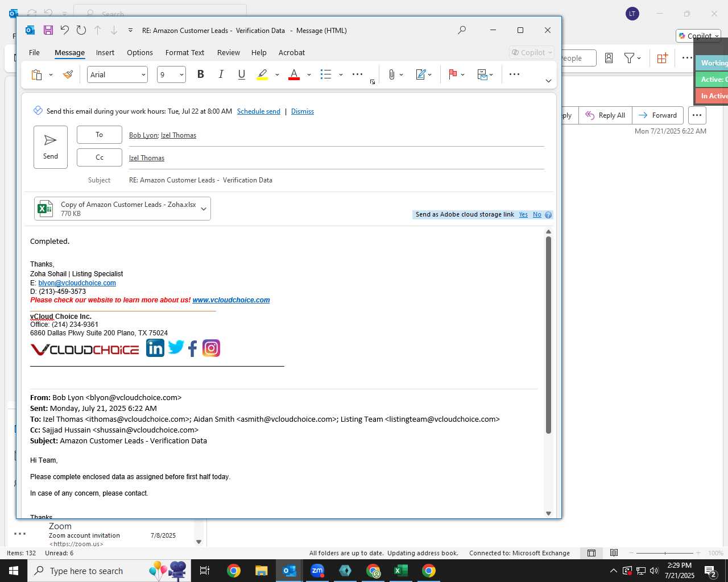
Task: Dismiss the work hours suggestion
Action: click(x=303, y=111)
